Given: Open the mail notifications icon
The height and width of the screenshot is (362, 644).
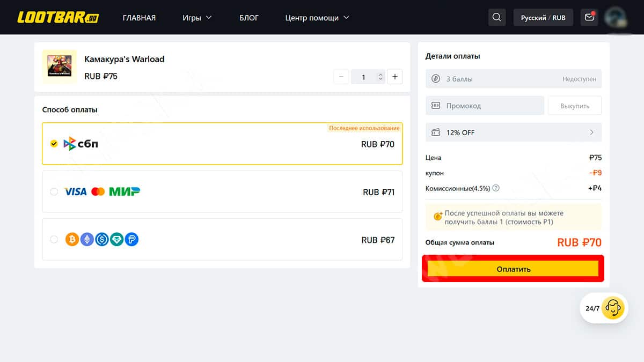Looking at the screenshot, I should (x=589, y=17).
